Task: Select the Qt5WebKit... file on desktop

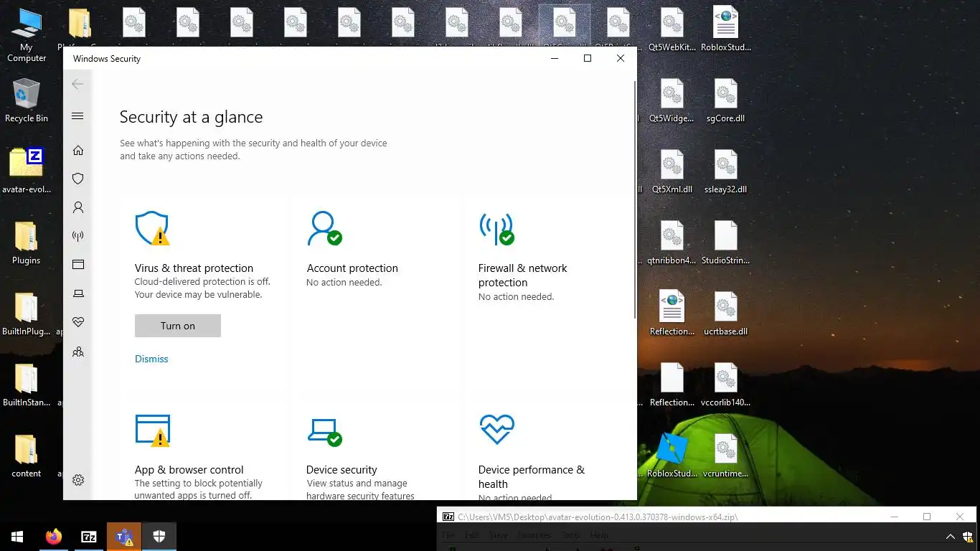Action: (x=672, y=29)
